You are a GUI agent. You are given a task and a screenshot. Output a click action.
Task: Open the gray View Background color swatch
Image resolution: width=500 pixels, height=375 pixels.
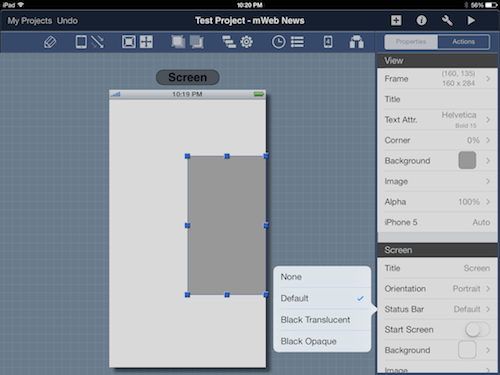pyautogui.click(x=467, y=160)
